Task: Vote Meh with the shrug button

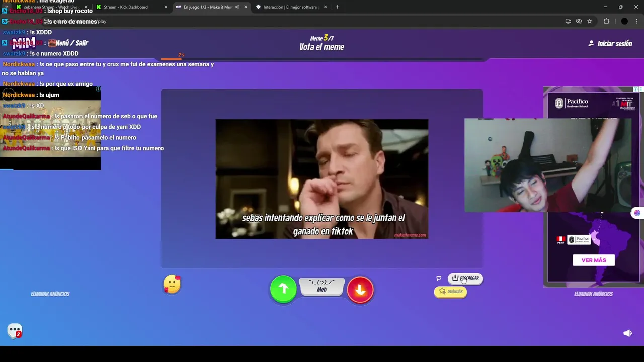Action: coord(322,287)
